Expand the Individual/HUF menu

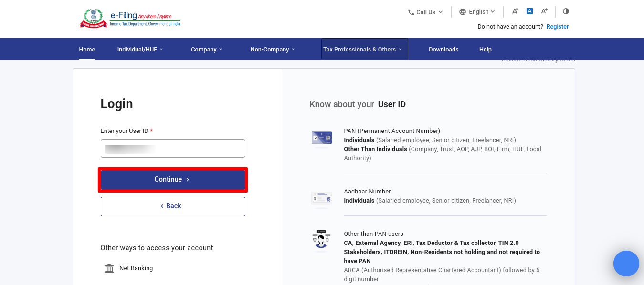click(x=140, y=50)
